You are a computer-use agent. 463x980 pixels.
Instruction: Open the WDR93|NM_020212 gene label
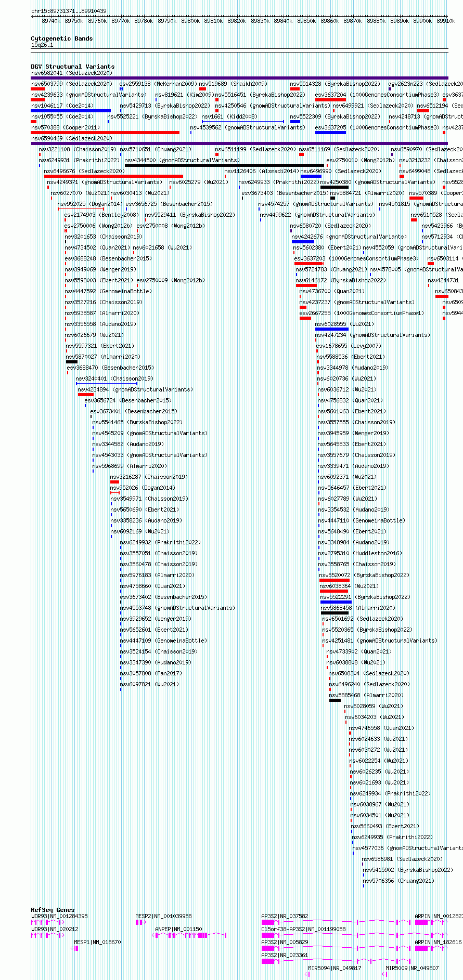click(55, 929)
